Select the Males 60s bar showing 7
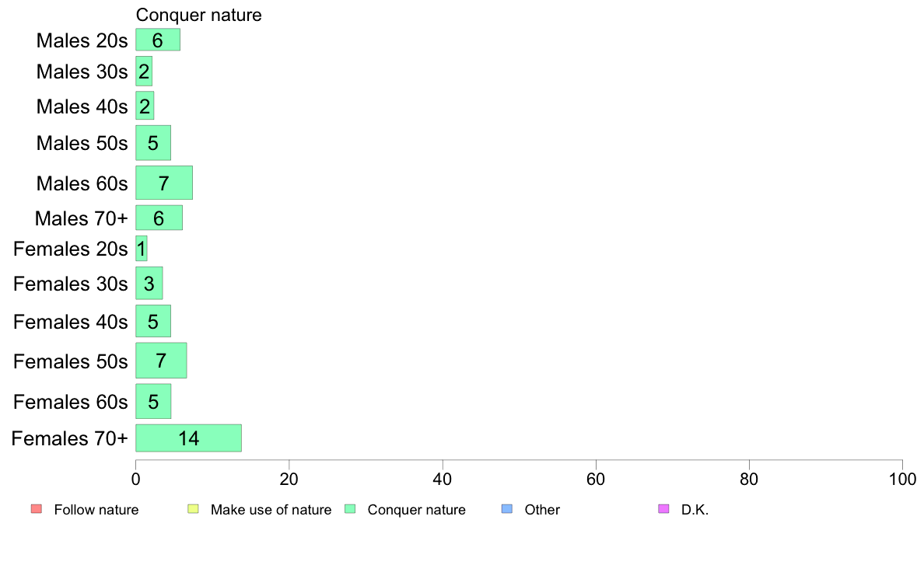 click(x=164, y=183)
